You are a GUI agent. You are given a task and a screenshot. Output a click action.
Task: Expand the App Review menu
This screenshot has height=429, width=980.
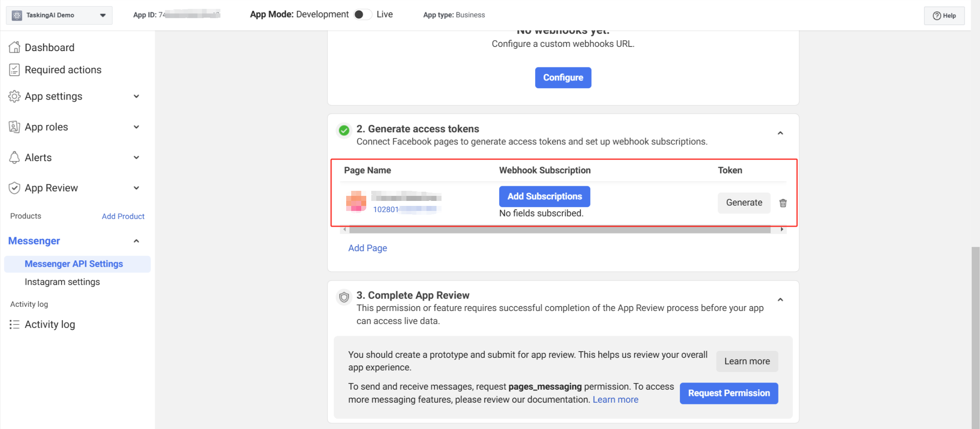[x=136, y=188]
